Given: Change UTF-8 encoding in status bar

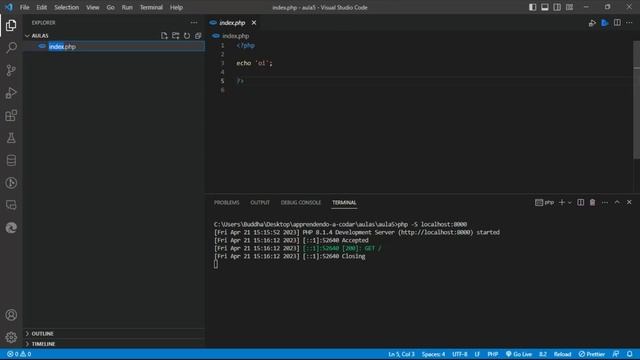Looking at the screenshot, I should (460, 354).
